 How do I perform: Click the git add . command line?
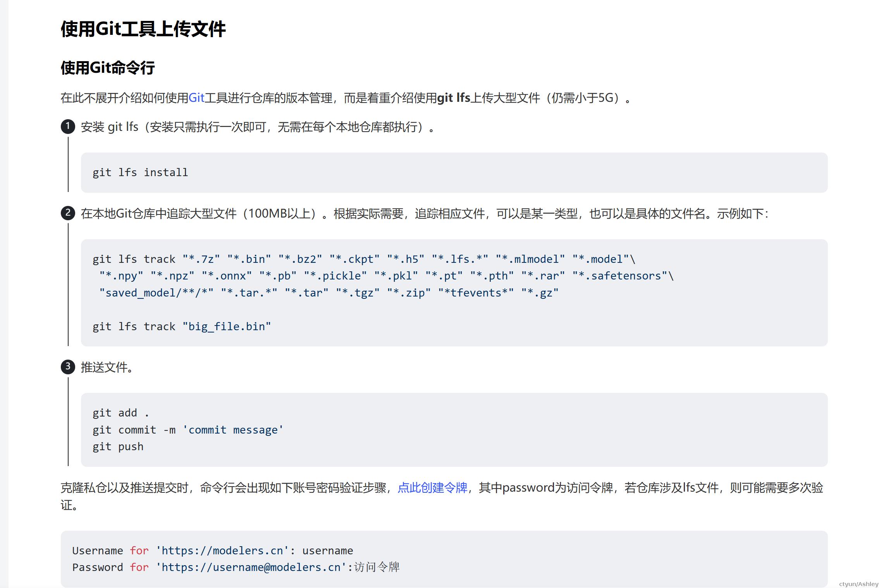pos(121,413)
